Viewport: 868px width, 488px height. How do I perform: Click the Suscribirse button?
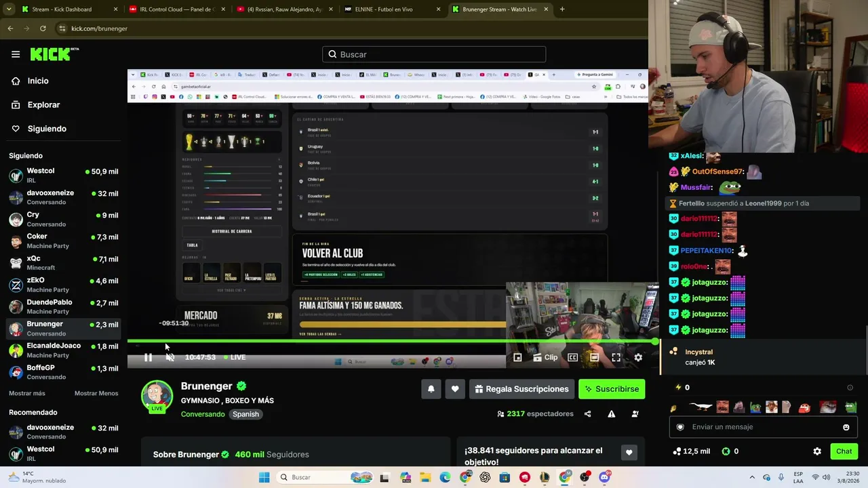[x=611, y=389]
